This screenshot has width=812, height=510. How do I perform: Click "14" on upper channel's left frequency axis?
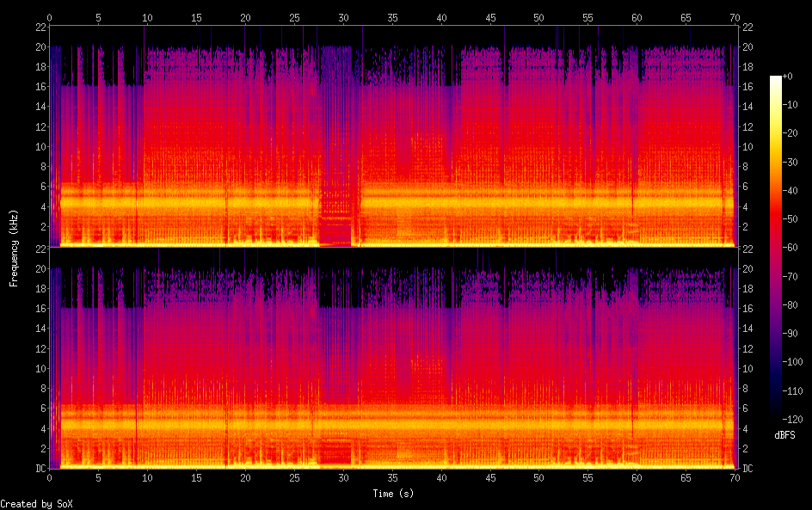point(40,107)
